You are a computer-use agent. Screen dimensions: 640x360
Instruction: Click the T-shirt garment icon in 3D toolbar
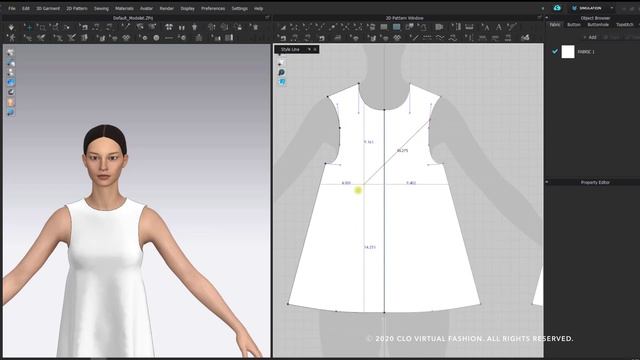tap(195, 27)
